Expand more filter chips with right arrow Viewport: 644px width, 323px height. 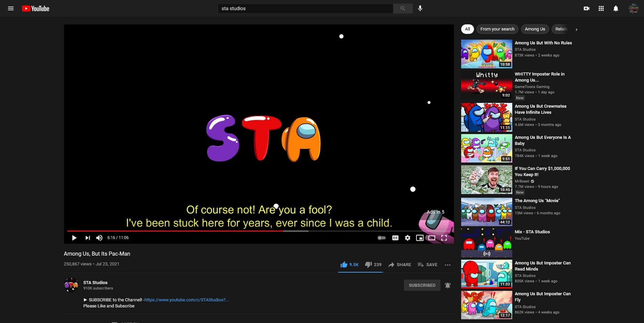click(x=576, y=29)
